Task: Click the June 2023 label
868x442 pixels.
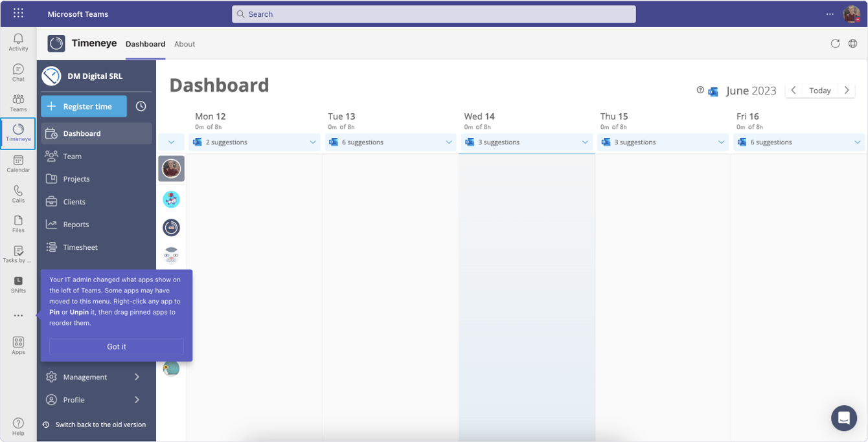Action: pyautogui.click(x=751, y=91)
